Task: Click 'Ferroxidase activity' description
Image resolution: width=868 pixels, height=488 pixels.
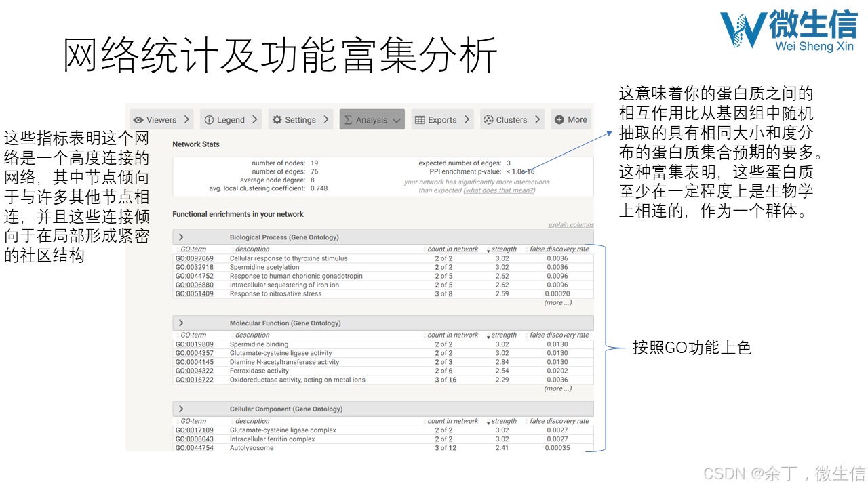Action: (259, 371)
